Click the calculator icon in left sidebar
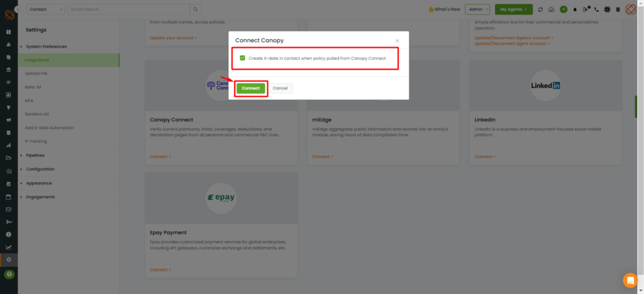 (x=9, y=184)
